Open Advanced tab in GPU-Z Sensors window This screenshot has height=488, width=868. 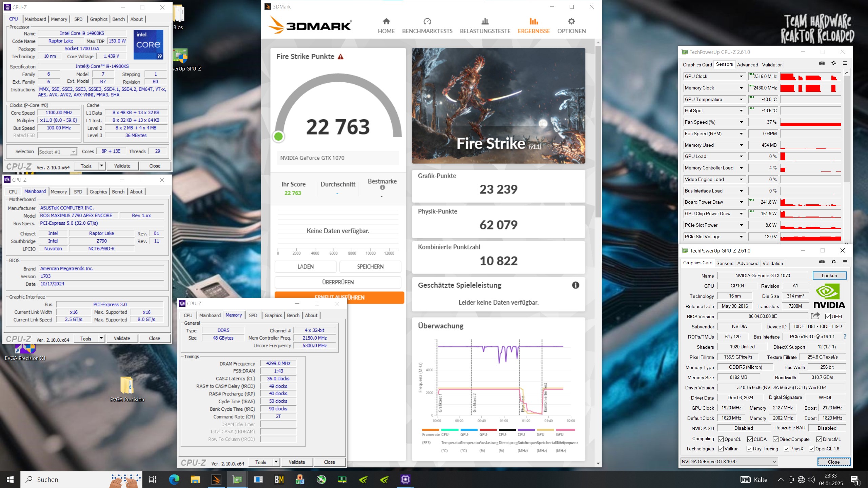point(747,65)
